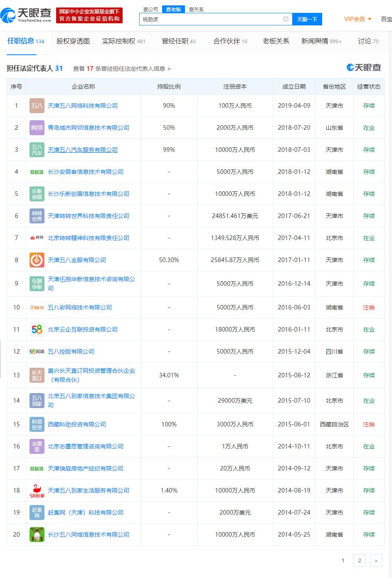Open 青岛城市网邻信息技术有限公司 company link
392x577 pixels.
(x=89, y=128)
